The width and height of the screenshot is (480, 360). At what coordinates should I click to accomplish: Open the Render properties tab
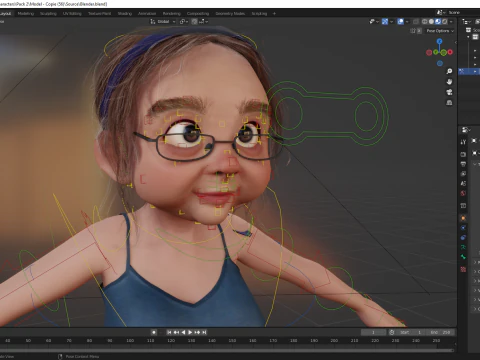tap(463, 154)
